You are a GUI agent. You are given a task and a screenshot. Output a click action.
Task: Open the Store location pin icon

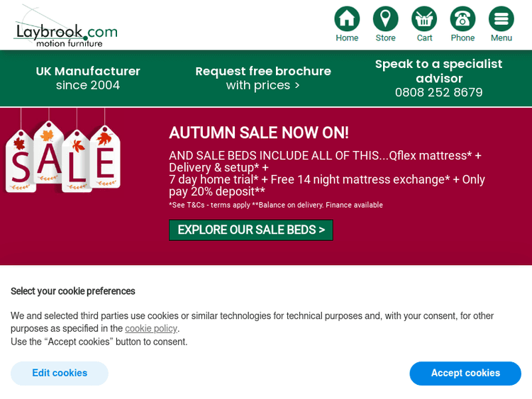(x=386, y=19)
